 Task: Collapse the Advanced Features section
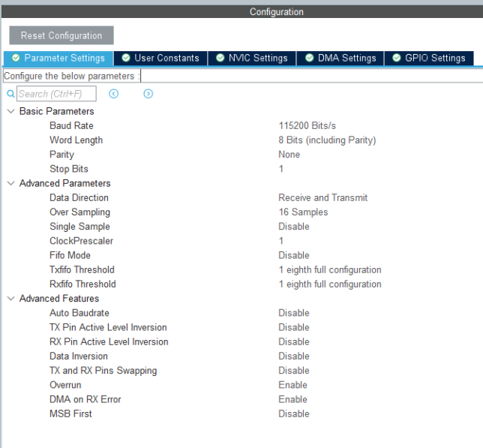(x=10, y=299)
